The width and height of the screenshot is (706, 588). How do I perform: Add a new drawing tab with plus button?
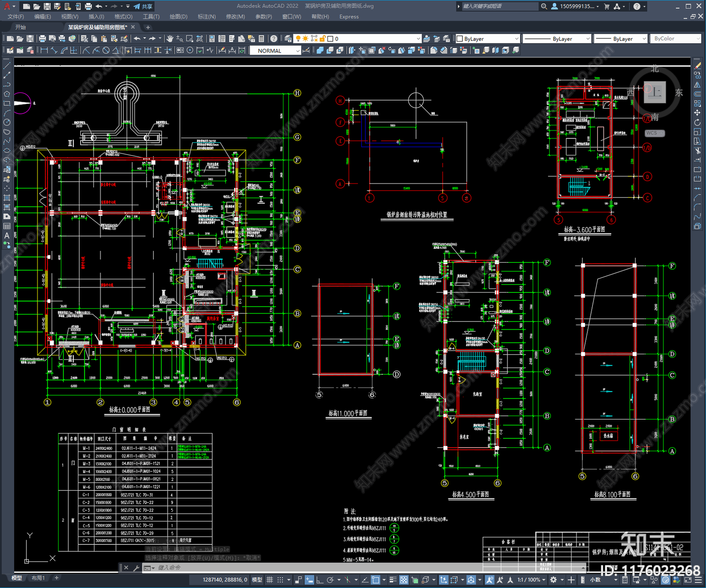tap(148, 27)
